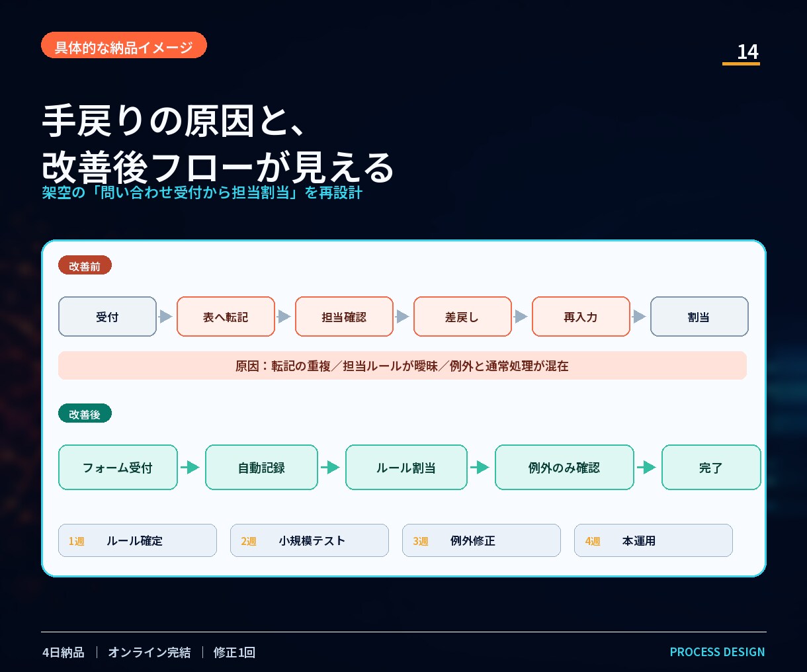Click the PROCESS DESIGN footer label
The image size is (807, 672).
[x=718, y=652]
